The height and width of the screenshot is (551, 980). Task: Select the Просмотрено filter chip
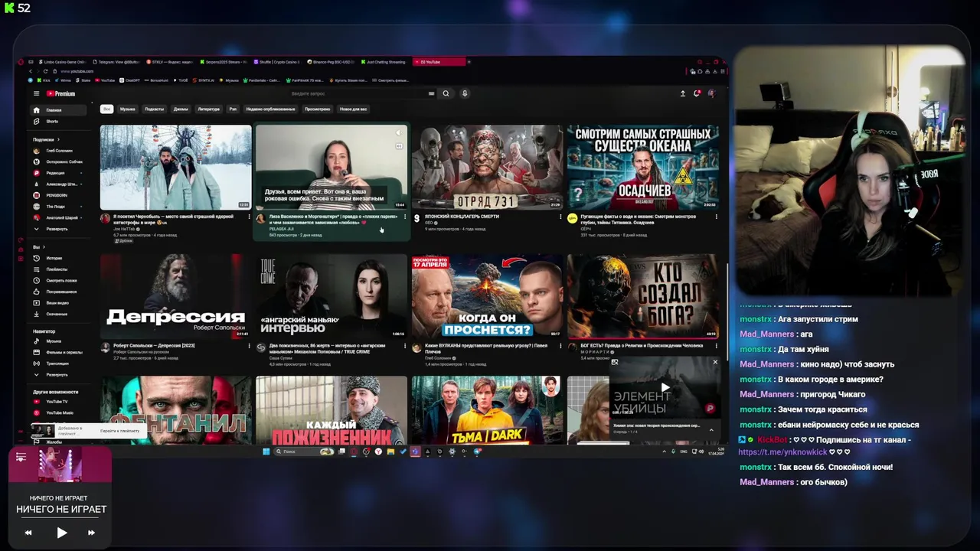318,109
